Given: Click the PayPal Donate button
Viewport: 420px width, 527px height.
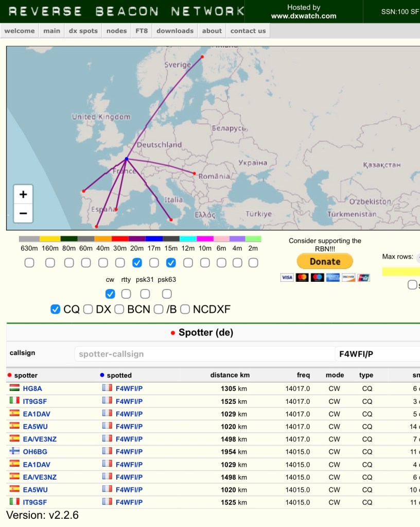Looking at the screenshot, I should click(325, 261).
